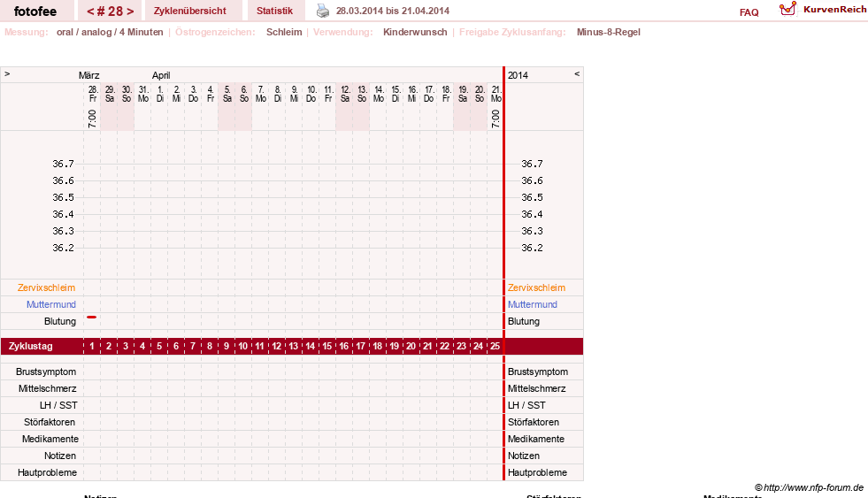868x498 pixels.
Task: Select date column '21. Mo'
Action: click(x=496, y=94)
